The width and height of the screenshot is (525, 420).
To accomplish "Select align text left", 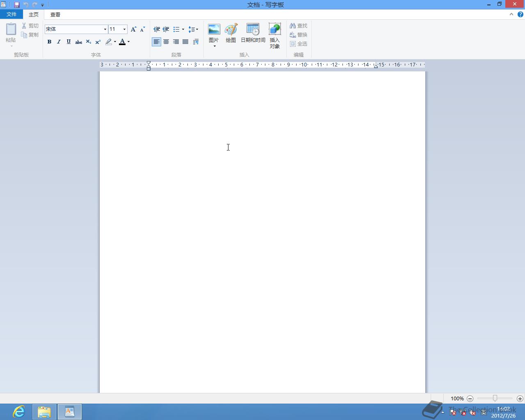I will tap(156, 42).
